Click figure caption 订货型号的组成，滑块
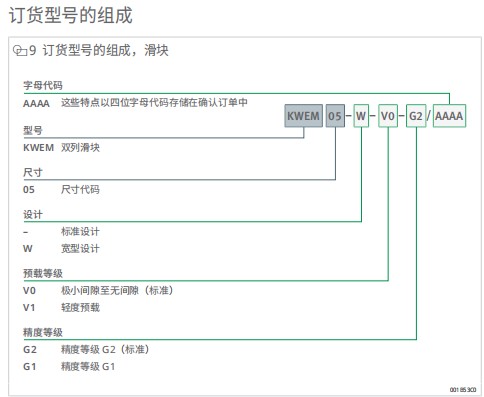 click(x=106, y=51)
